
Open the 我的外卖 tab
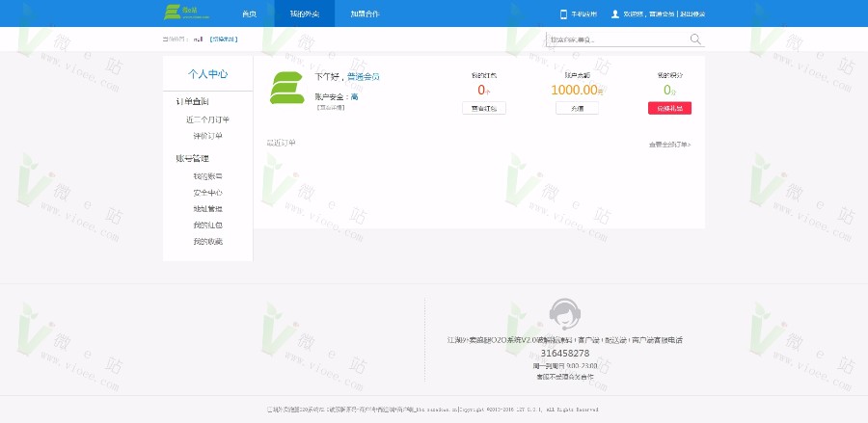coord(305,13)
